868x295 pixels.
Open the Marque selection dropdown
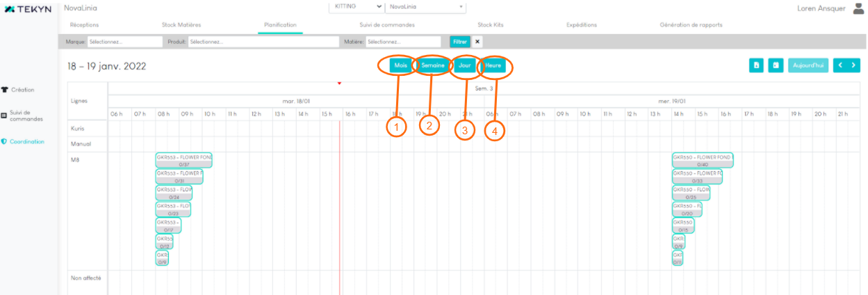coord(125,42)
